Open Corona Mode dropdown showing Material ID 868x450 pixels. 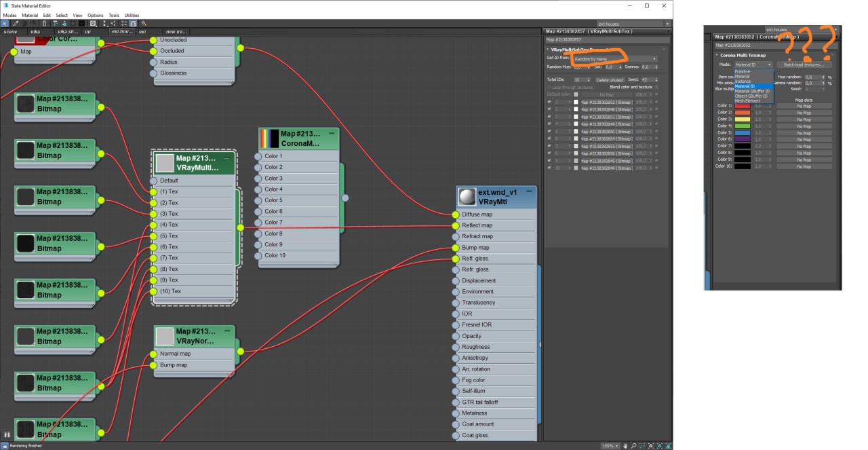[753, 64]
